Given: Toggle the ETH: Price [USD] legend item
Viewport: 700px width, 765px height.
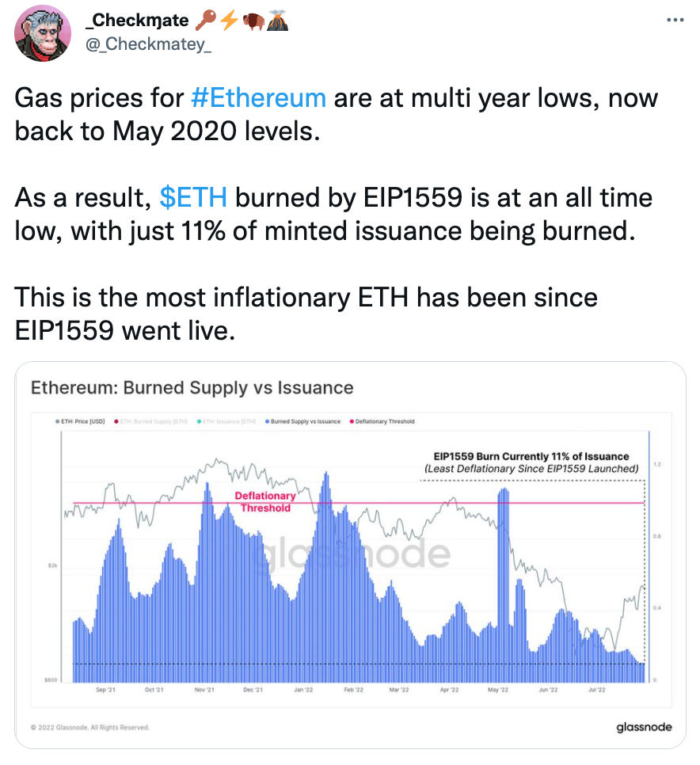Looking at the screenshot, I should click(81, 421).
